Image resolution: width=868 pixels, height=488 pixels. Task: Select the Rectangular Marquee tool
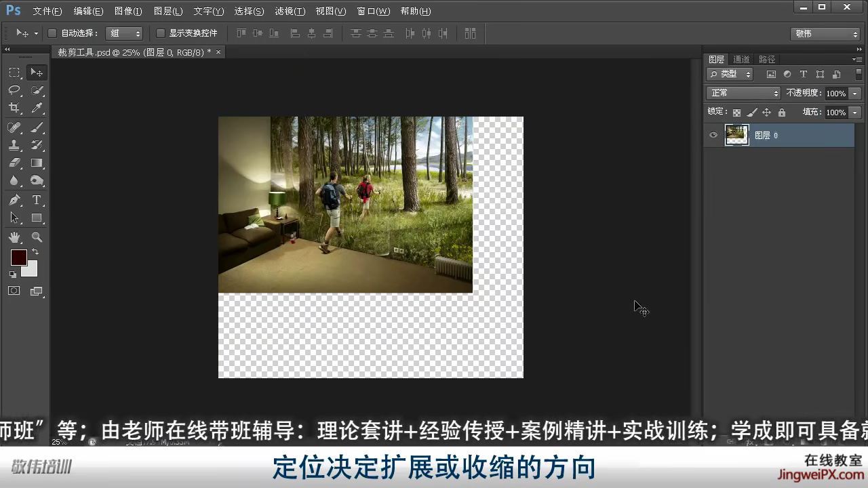point(14,73)
